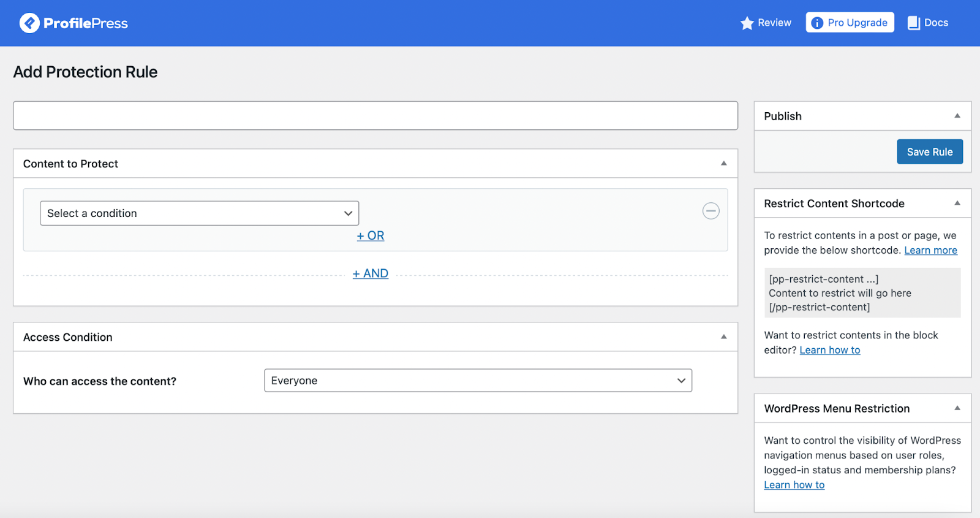
Task: Click the rule title input field
Action: pyautogui.click(x=375, y=115)
